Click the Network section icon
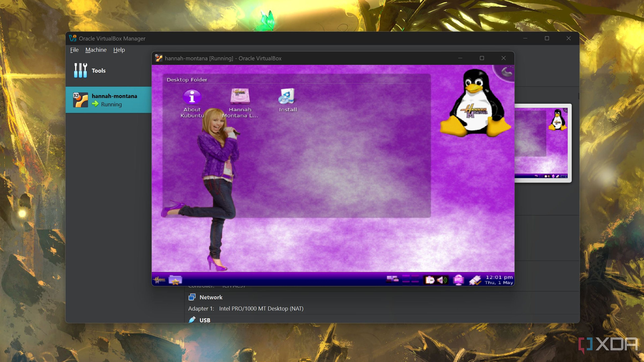Image resolution: width=644 pixels, height=362 pixels. [192, 297]
